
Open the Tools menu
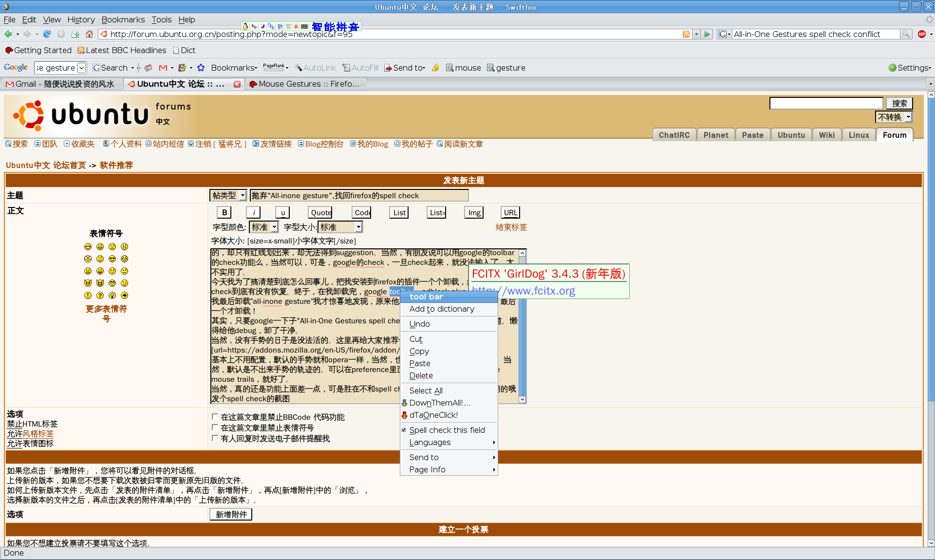(161, 19)
